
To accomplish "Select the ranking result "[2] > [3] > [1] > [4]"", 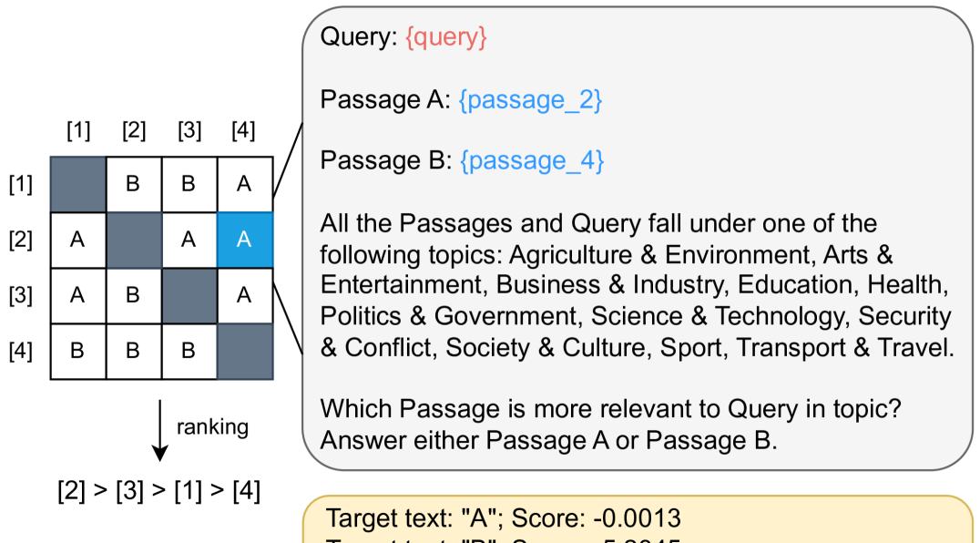I will coord(160,491).
